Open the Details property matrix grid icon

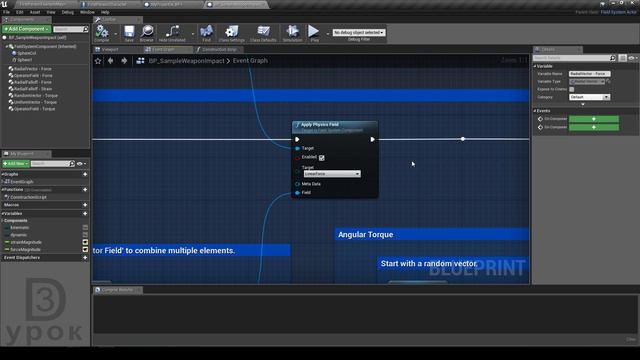point(622,58)
